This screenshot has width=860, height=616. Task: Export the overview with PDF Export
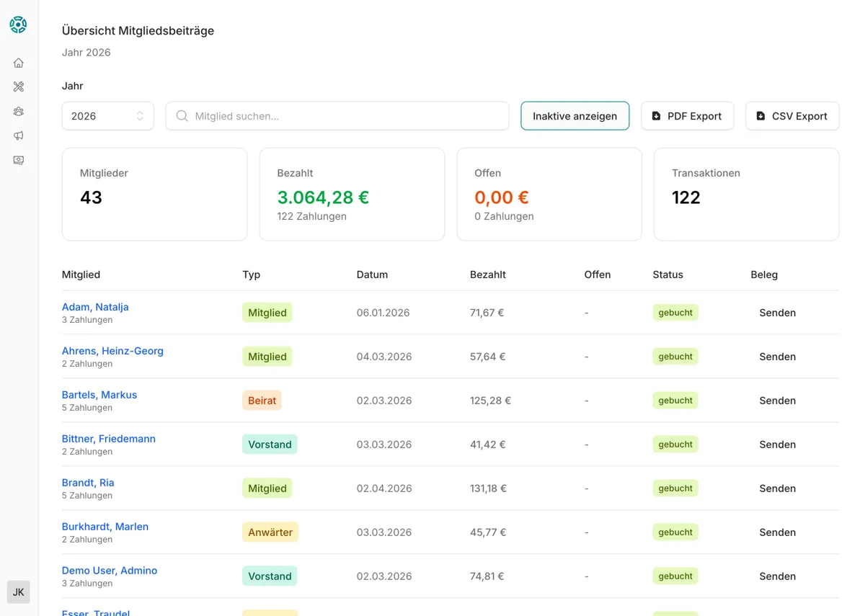(687, 116)
